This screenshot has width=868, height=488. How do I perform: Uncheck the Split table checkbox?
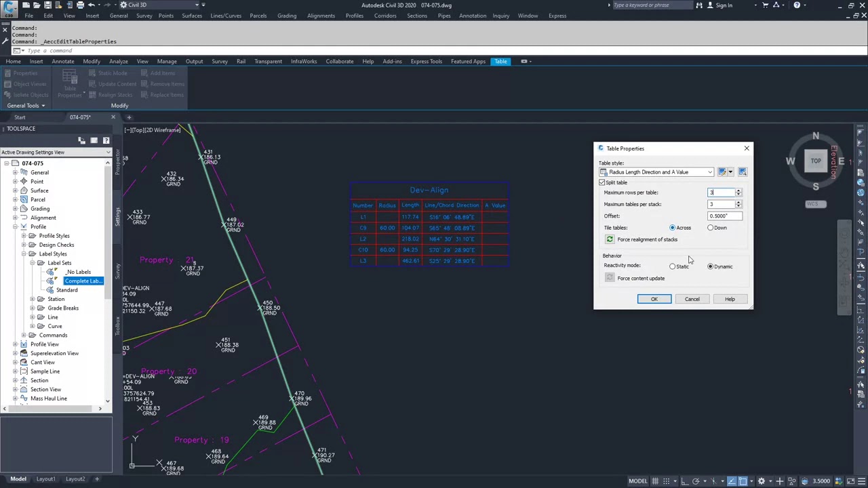pos(602,183)
